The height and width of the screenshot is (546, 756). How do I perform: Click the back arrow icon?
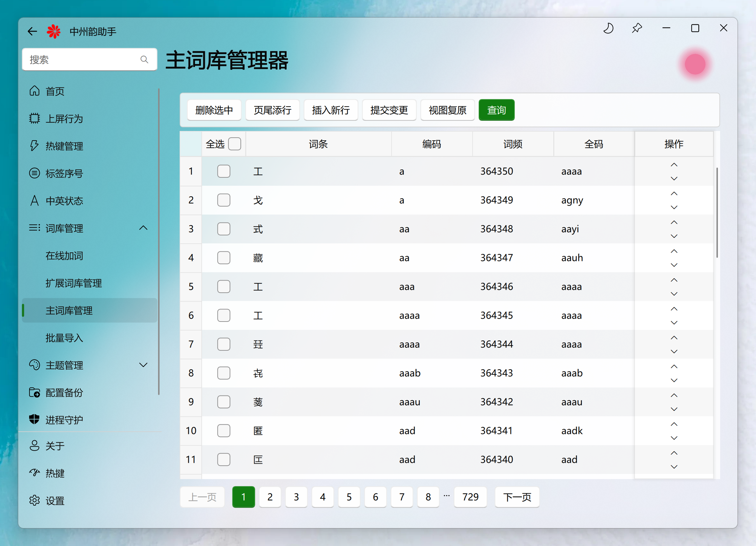click(32, 32)
